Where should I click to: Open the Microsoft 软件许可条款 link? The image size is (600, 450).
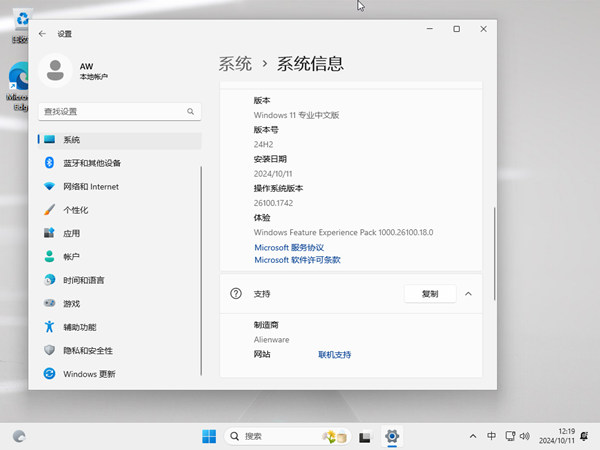pyautogui.click(x=297, y=260)
